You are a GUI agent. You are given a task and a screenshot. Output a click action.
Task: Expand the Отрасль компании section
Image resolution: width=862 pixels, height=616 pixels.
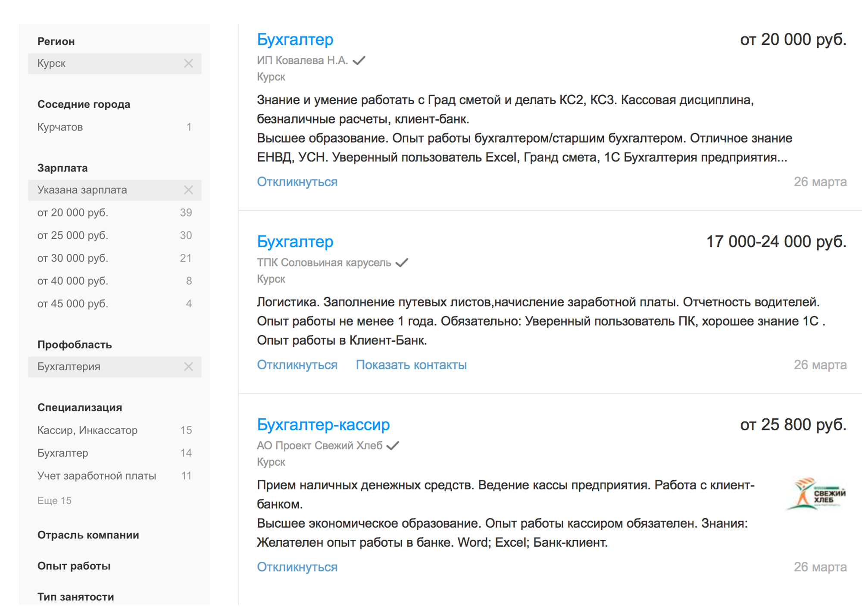tap(88, 535)
